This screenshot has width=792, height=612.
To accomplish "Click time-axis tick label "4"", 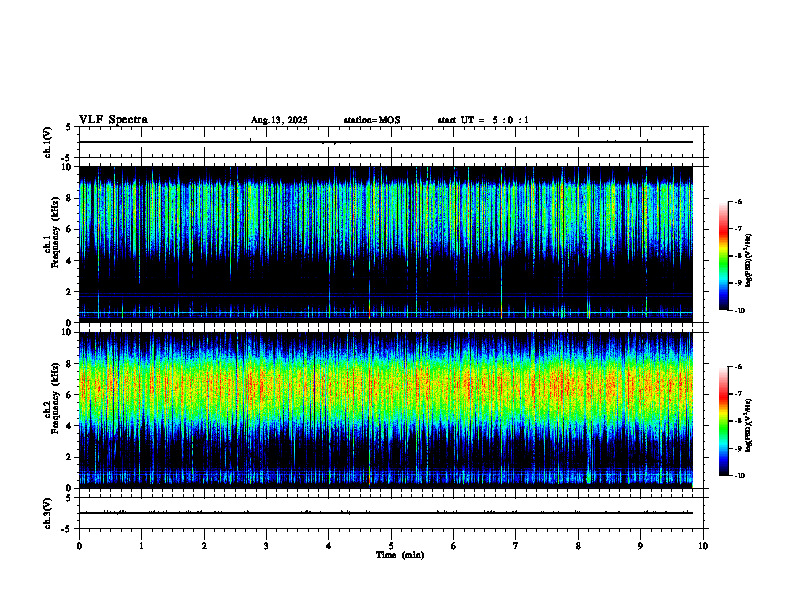I will pos(329,546).
